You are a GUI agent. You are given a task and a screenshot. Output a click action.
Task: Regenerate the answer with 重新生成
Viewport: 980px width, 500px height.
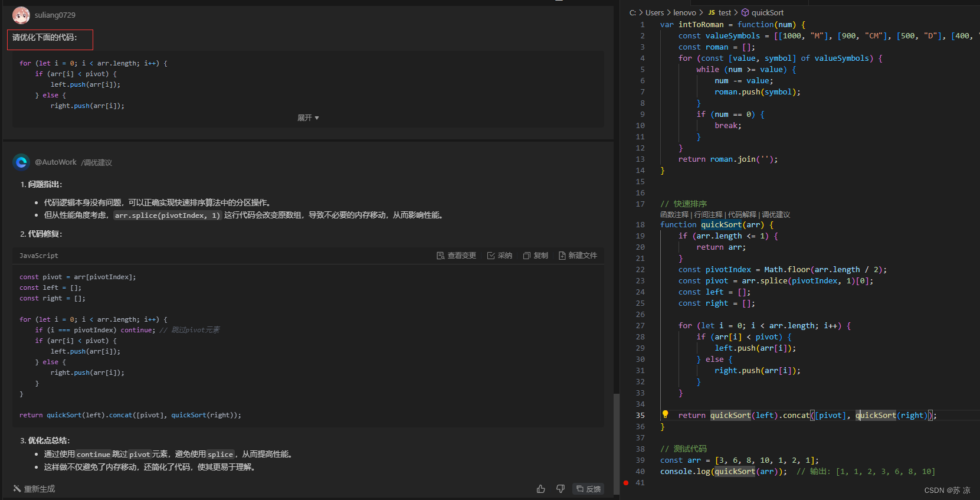coord(34,489)
